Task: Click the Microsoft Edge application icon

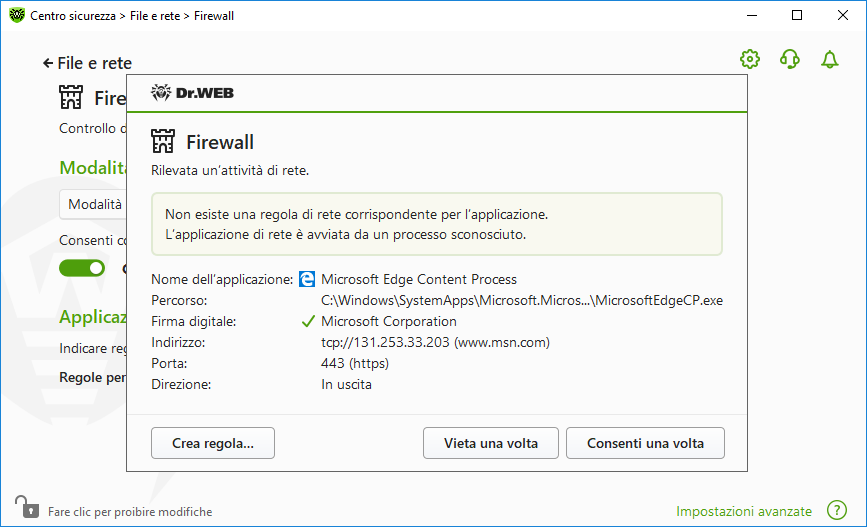Action: pos(309,279)
